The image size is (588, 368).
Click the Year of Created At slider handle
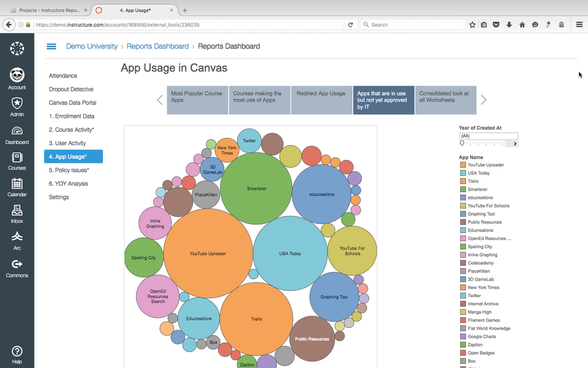[462, 143]
